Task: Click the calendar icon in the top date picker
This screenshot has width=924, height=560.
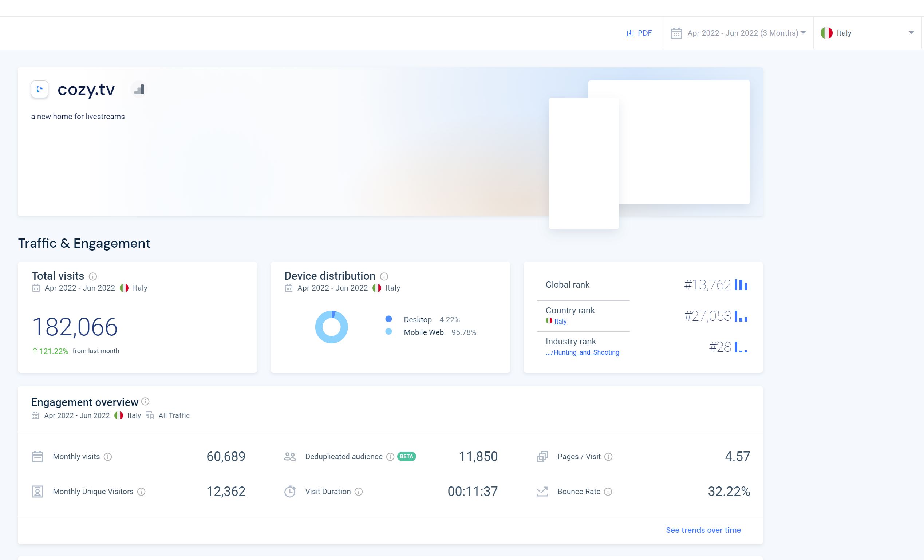Action: pyautogui.click(x=676, y=33)
